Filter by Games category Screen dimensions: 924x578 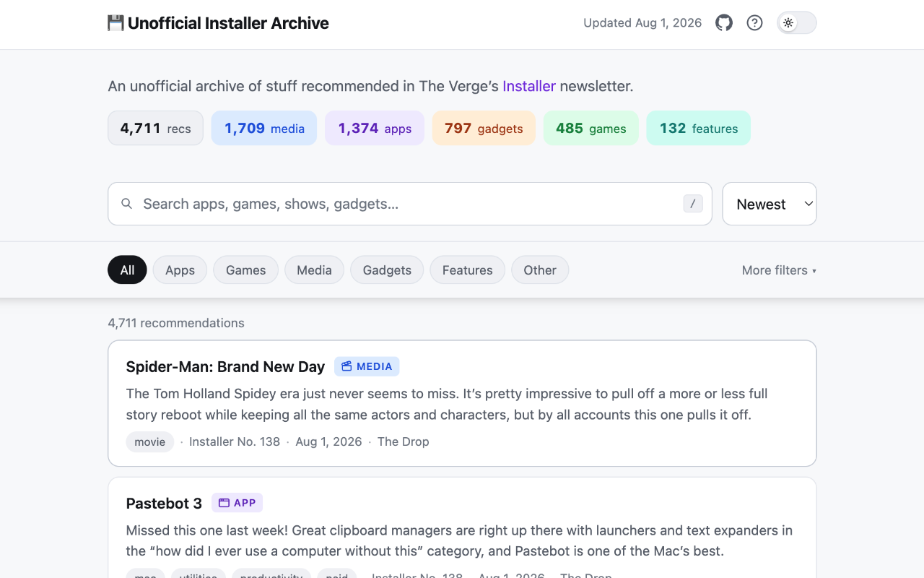pyautogui.click(x=245, y=270)
